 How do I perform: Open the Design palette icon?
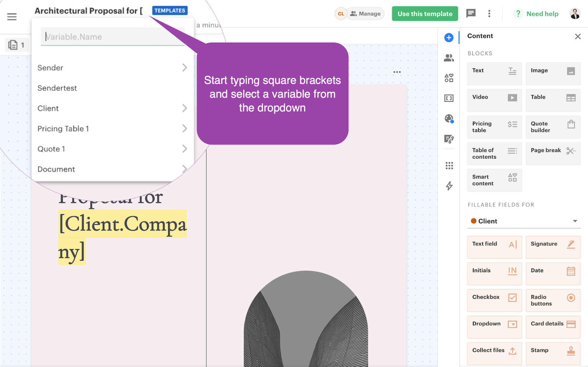[449, 118]
